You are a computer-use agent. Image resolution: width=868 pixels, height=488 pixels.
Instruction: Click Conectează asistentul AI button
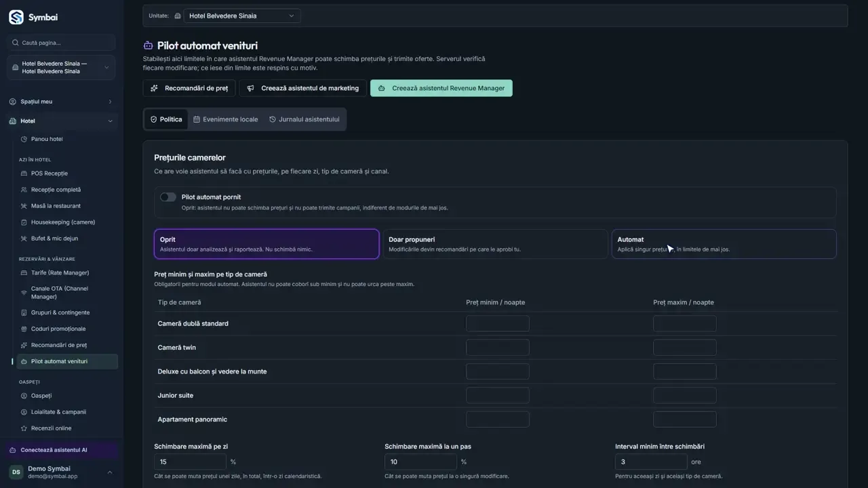62,450
